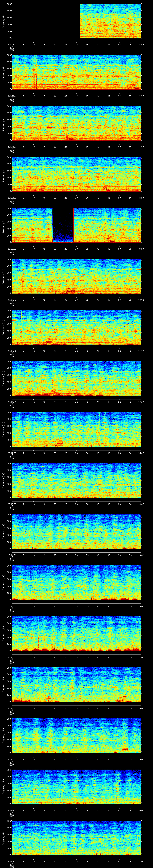Click the 20:16:00 start time label
The image size is (153, 868).
(12, 657)
